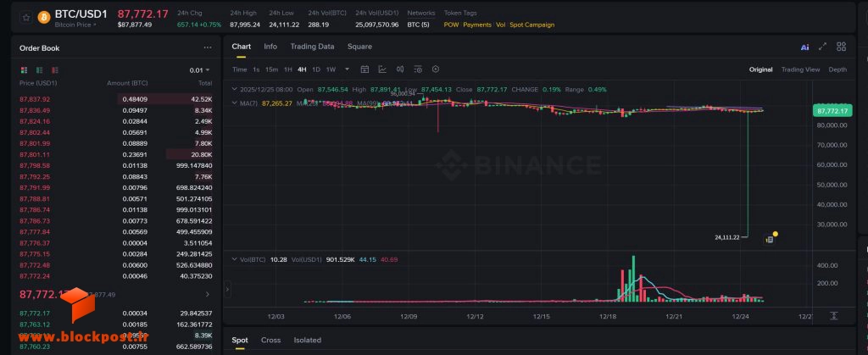
Task: Collapse the MA indicator legend chevron
Action: 234,103
